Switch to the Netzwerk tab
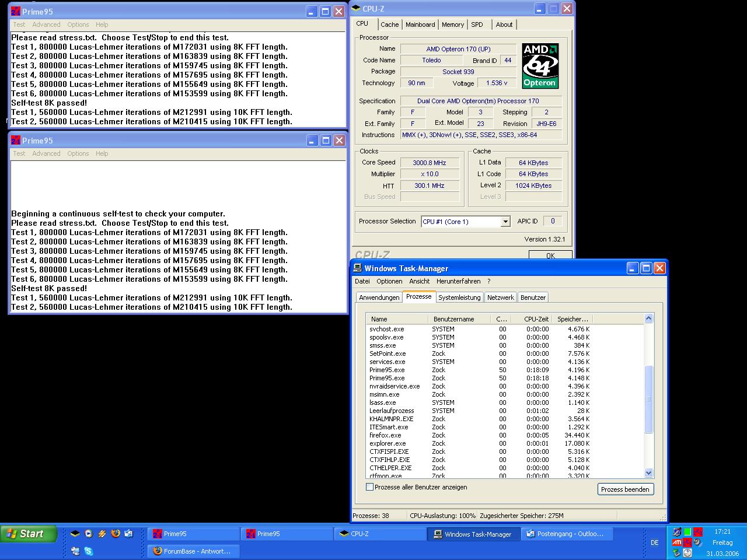 501,297
